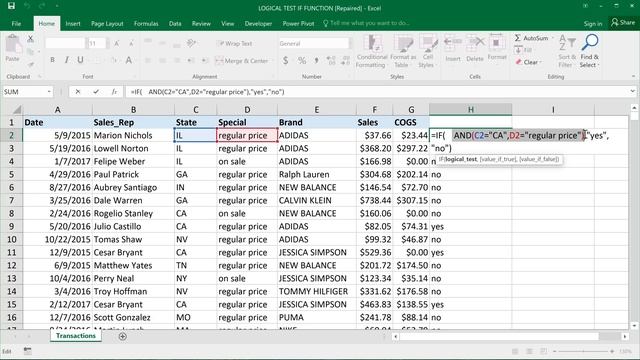Switch to the View tab
Viewport: 640px width, 360px height.
tap(228, 24)
